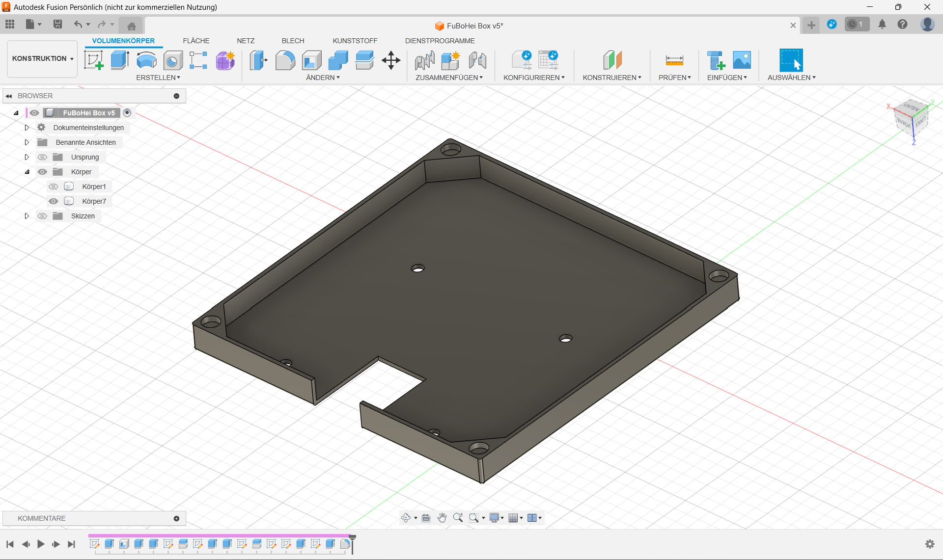
Task: Open the Joint tool
Action: 424,60
